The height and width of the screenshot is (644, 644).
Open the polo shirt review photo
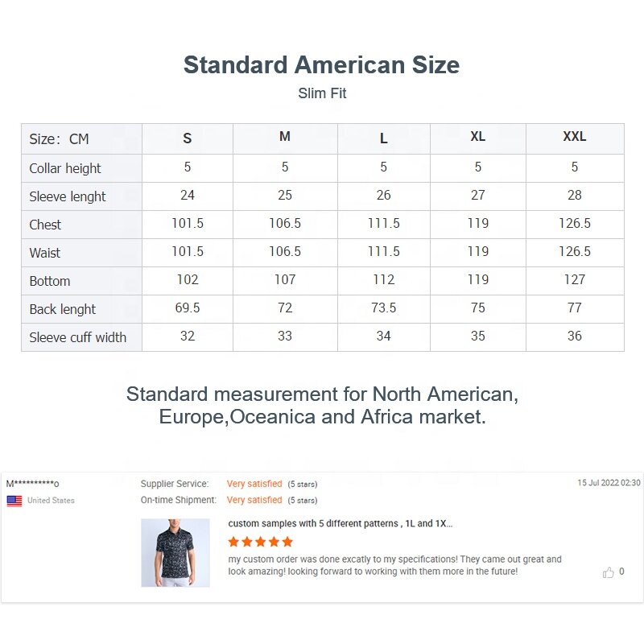175,552
